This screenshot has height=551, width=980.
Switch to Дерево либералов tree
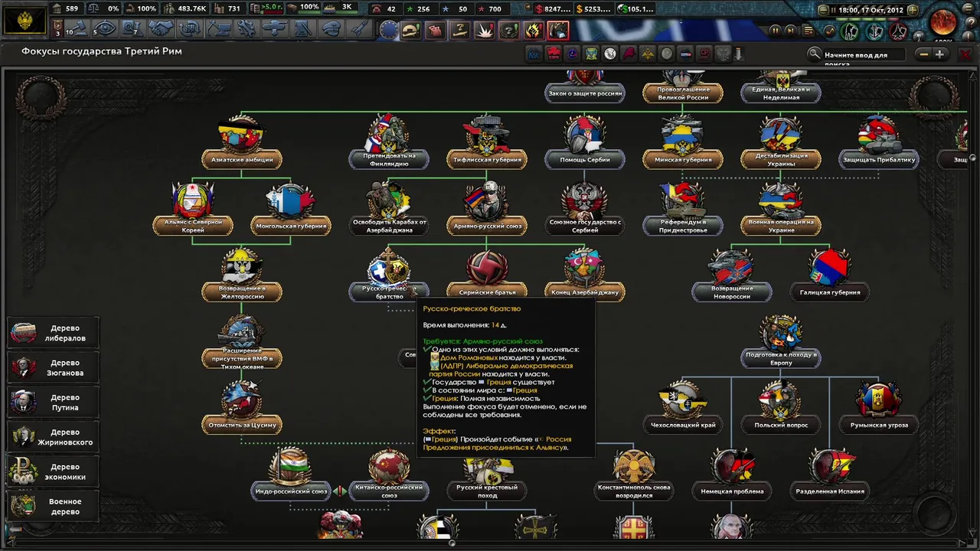pos(54,333)
